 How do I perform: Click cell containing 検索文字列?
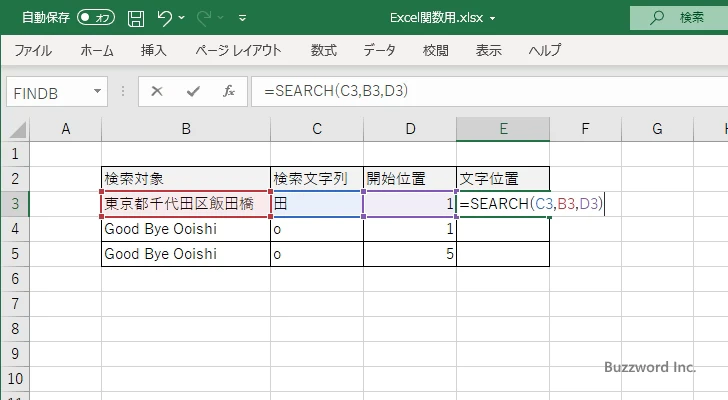point(317,179)
